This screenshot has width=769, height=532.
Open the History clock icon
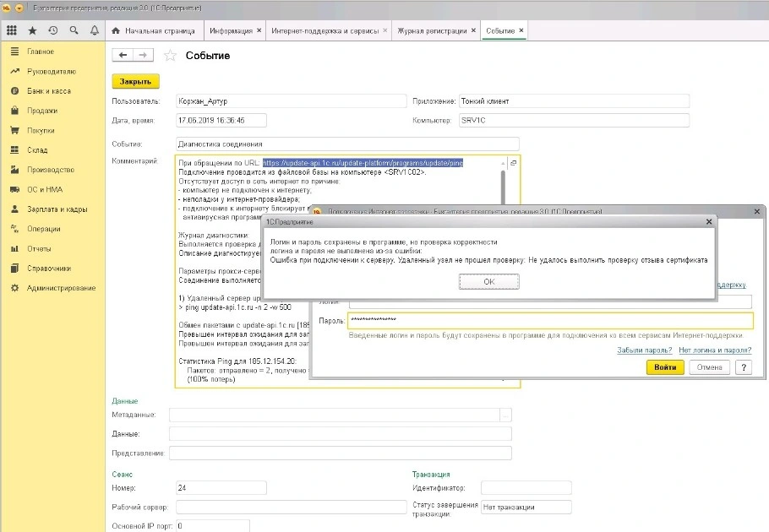[x=53, y=30]
